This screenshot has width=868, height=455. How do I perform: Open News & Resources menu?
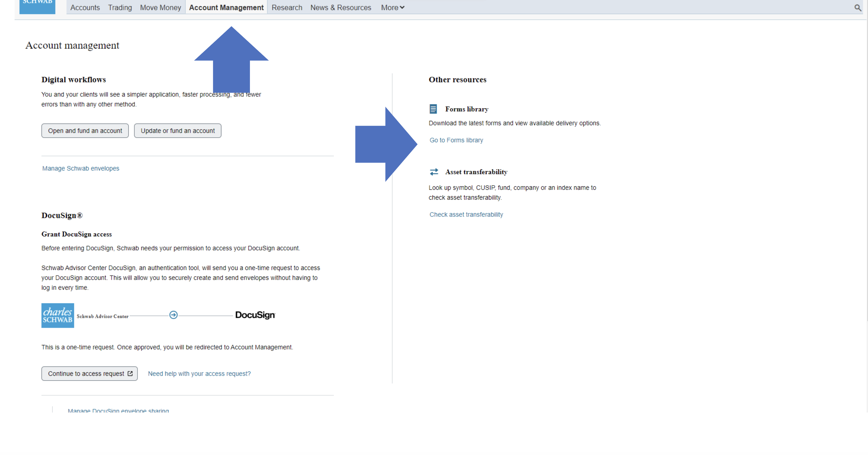pos(340,7)
